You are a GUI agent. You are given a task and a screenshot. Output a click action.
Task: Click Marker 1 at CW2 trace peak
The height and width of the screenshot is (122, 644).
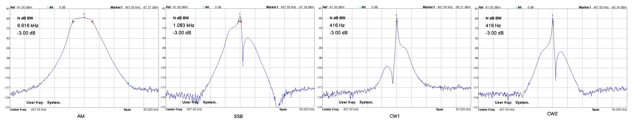[x=553, y=19]
